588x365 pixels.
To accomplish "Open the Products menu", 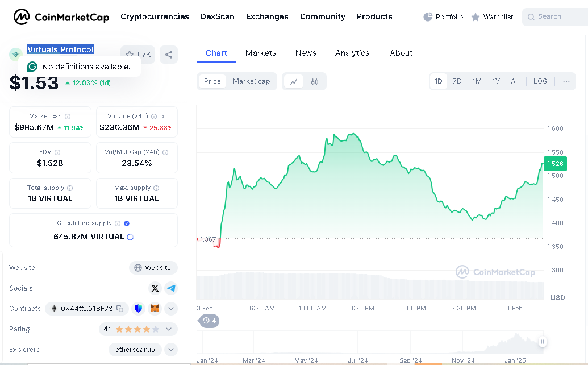I will click(x=374, y=17).
